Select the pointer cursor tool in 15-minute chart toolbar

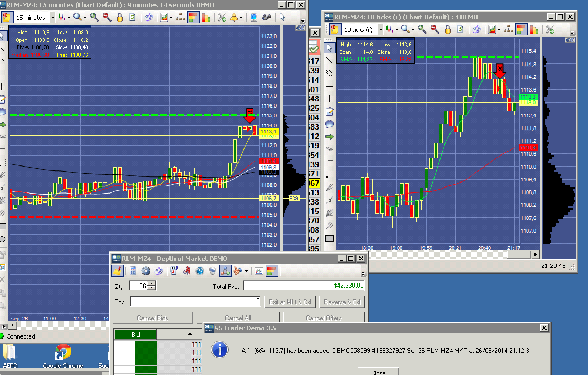pyautogui.click(x=282, y=17)
